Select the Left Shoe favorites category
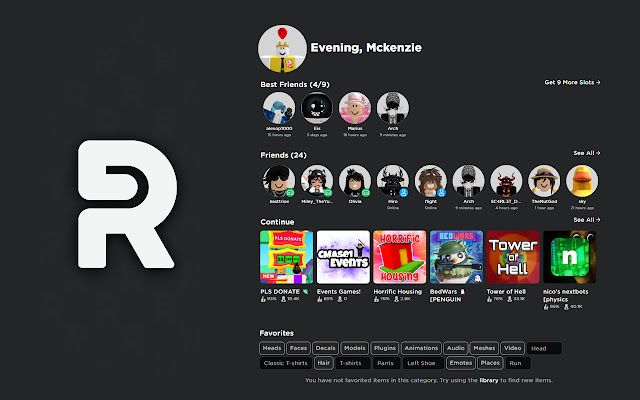The height and width of the screenshot is (400, 640). click(422, 363)
